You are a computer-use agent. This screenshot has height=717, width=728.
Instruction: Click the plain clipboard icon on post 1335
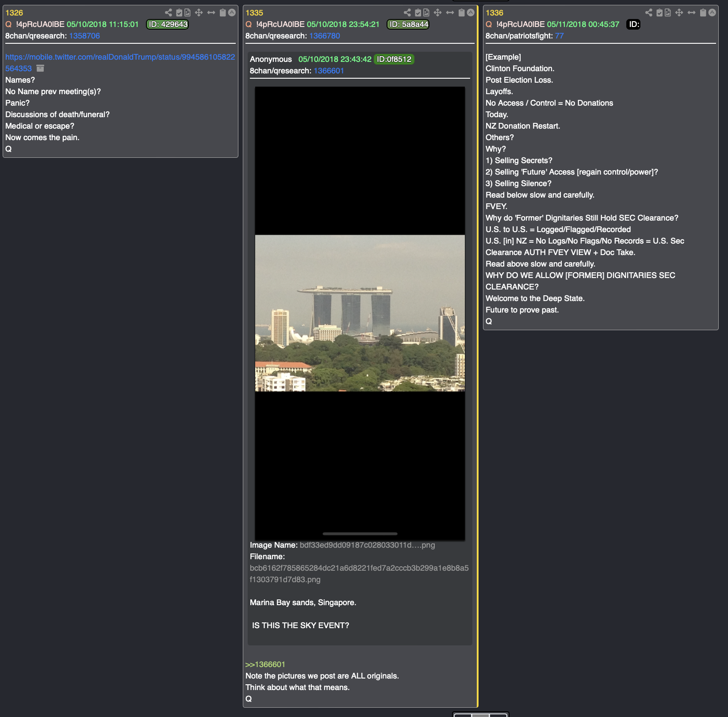462,13
